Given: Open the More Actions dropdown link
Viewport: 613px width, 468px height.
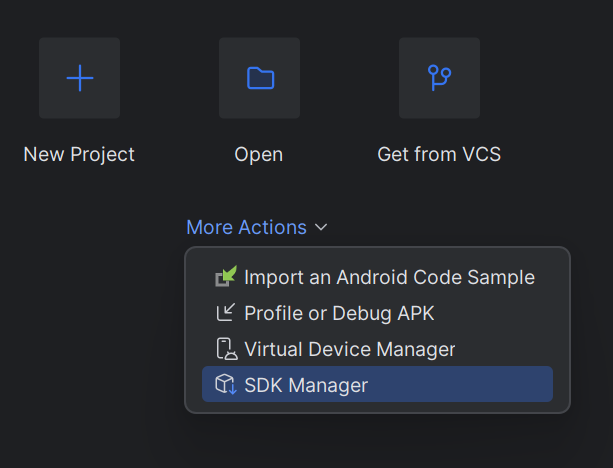Looking at the screenshot, I should [x=246, y=228].
